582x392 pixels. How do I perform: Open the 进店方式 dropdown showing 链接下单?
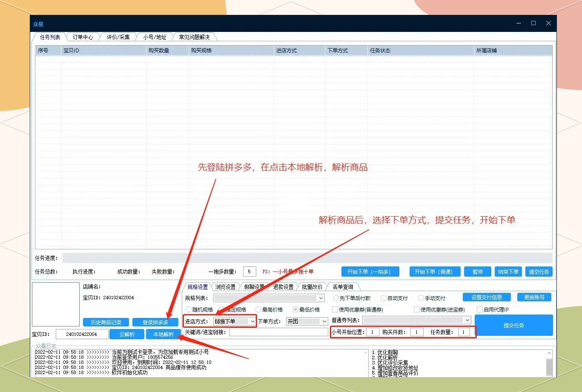(235, 321)
